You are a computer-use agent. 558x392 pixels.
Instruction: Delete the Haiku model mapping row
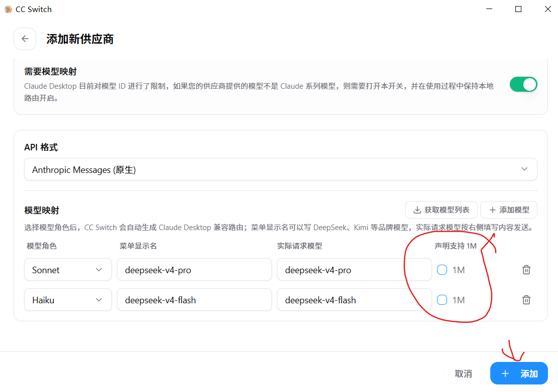pyautogui.click(x=526, y=300)
